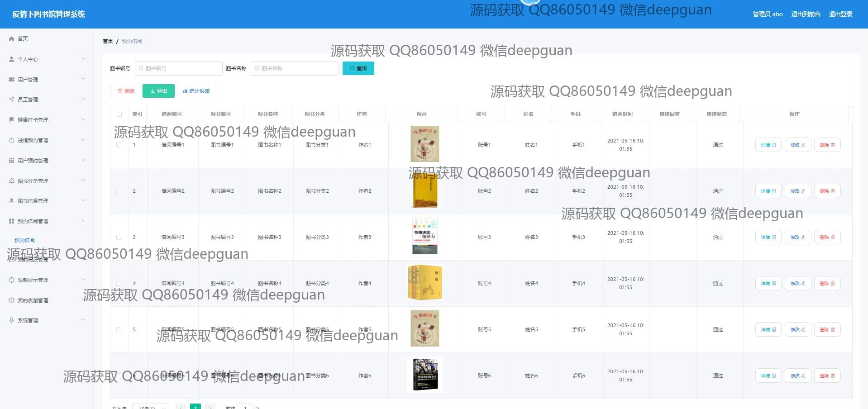The height and width of the screenshot is (409, 868).
Task: Click the 图书编号 search input field
Action: pyautogui.click(x=179, y=68)
